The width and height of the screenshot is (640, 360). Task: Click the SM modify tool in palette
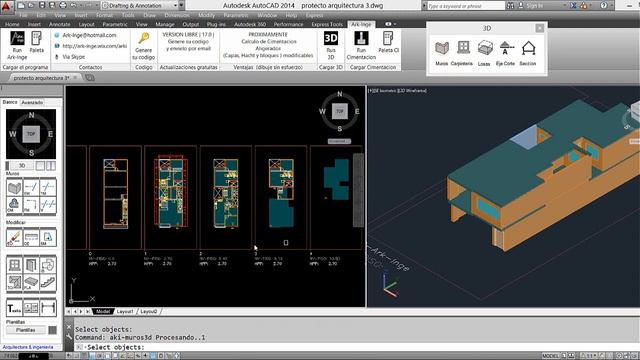coord(48,238)
